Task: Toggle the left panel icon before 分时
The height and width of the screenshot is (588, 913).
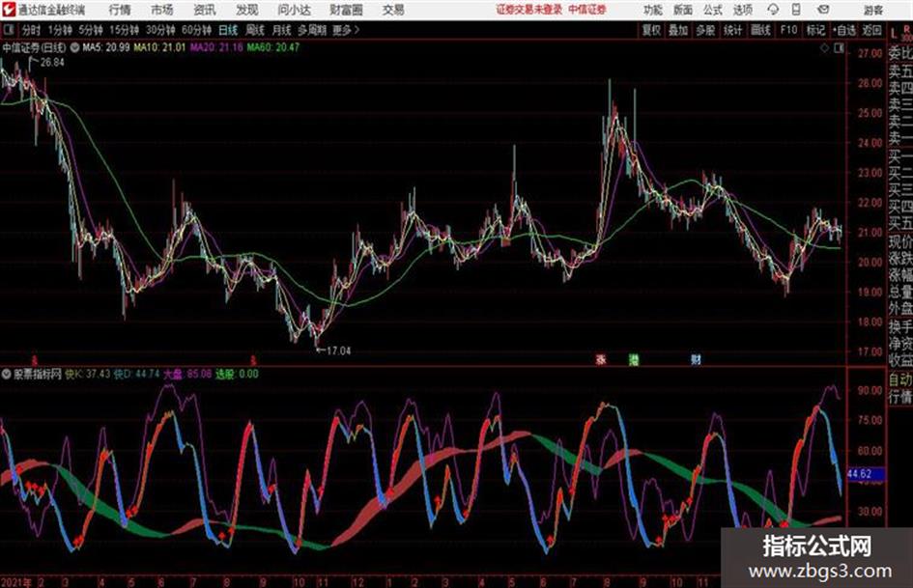Action: (x=8, y=30)
